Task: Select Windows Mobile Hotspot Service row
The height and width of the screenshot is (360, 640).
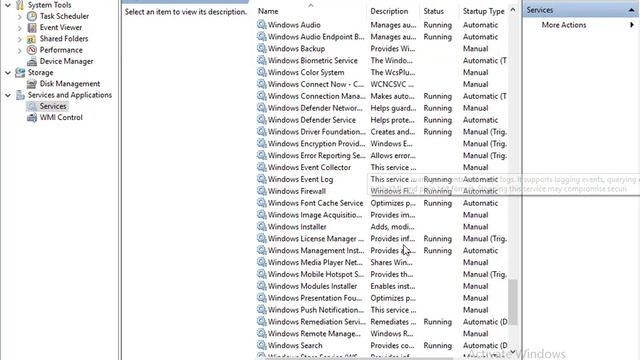Action: [382, 274]
